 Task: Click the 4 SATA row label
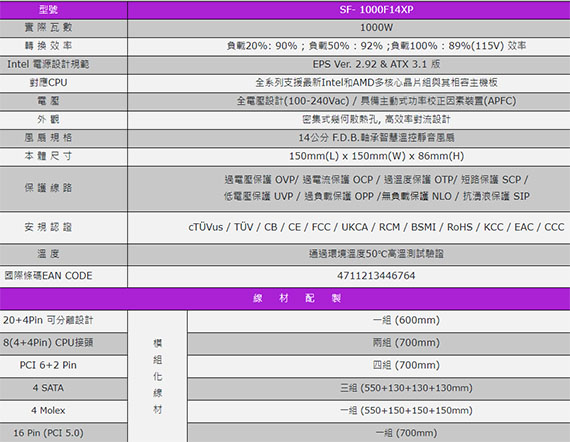[x=48, y=388]
